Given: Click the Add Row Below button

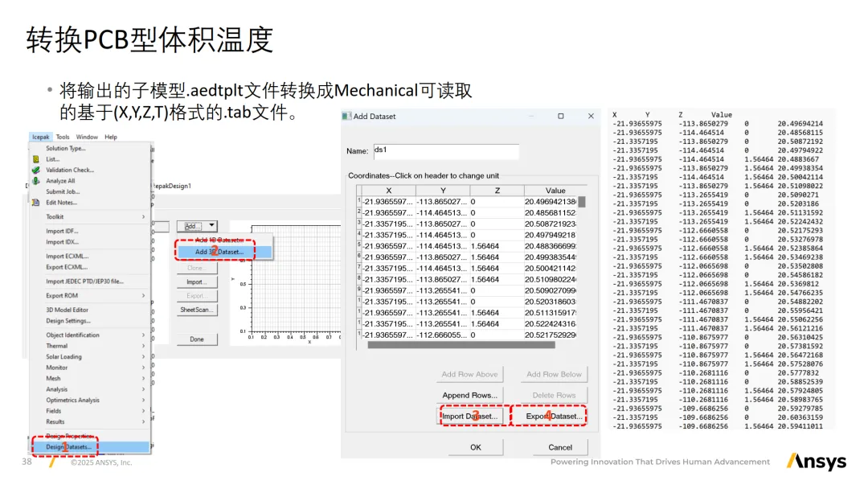Looking at the screenshot, I should (554, 374).
